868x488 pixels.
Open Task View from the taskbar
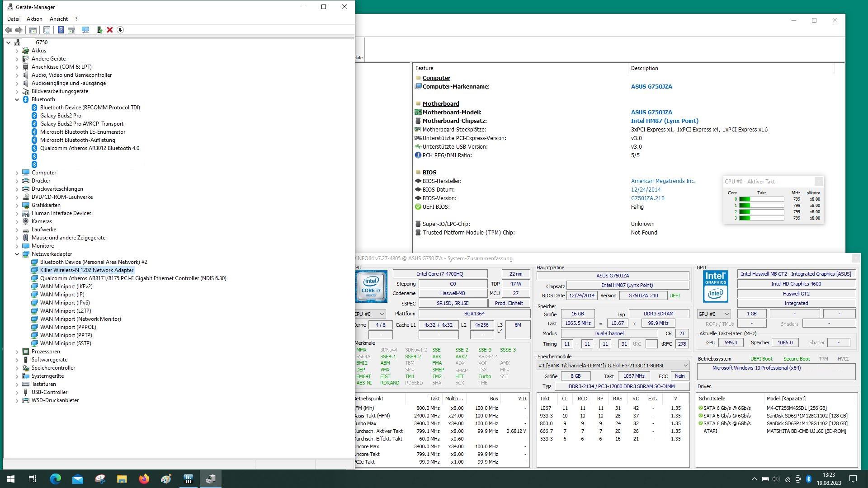33,479
